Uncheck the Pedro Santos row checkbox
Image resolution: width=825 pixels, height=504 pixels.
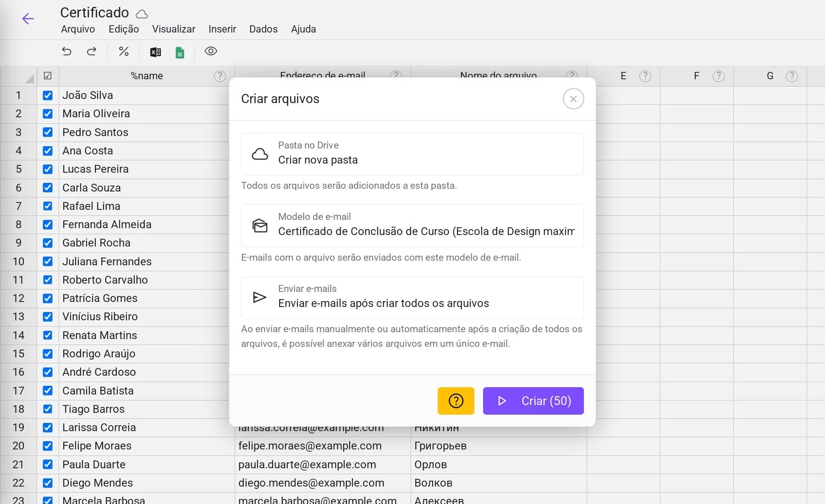pyautogui.click(x=48, y=132)
